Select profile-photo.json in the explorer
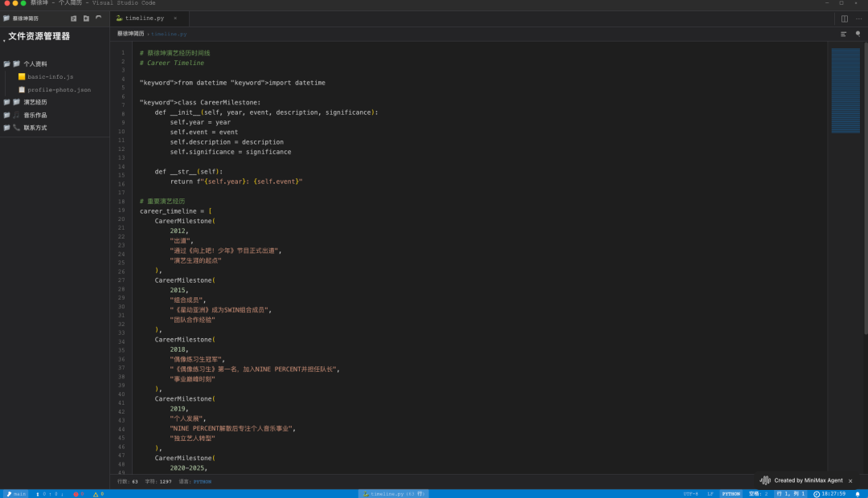The width and height of the screenshot is (868, 498). click(x=59, y=90)
